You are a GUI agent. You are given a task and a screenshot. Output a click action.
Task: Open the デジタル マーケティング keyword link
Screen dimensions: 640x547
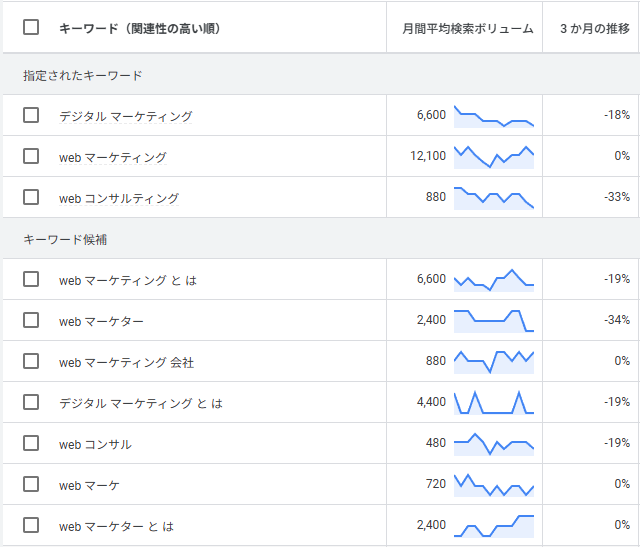pos(126,116)
